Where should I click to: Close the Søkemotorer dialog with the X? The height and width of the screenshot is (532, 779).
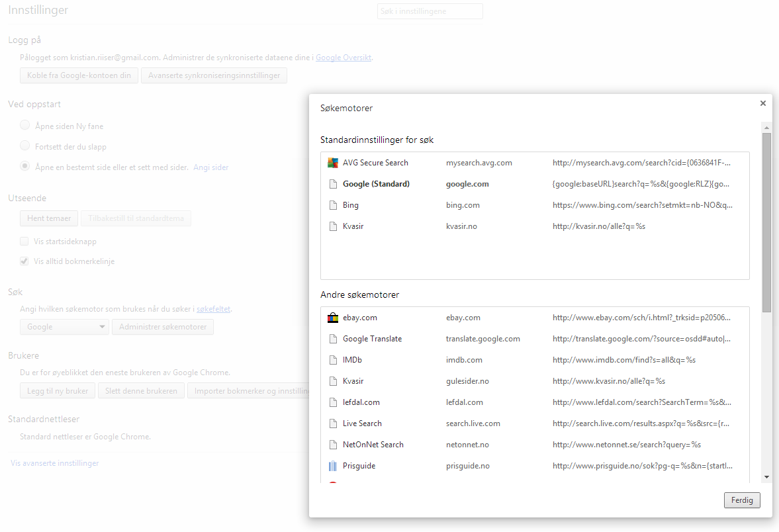coord(763,103)
